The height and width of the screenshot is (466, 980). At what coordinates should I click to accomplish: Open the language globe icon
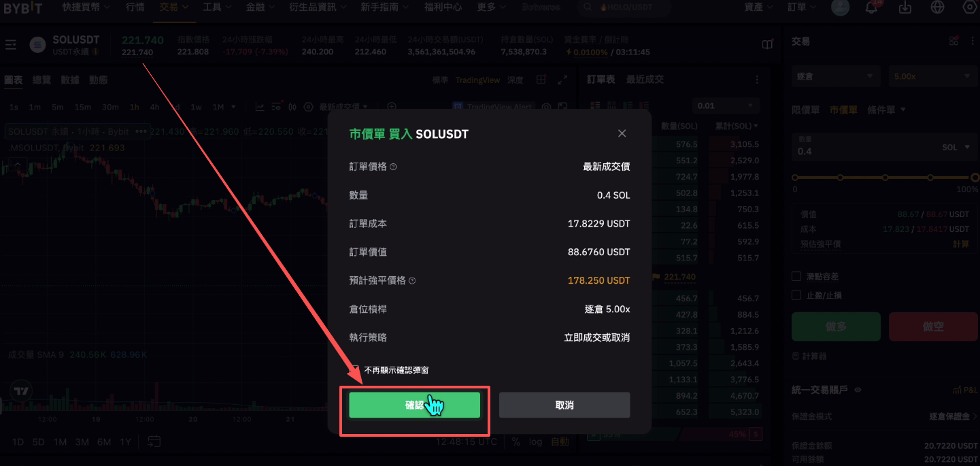point(937,7)
